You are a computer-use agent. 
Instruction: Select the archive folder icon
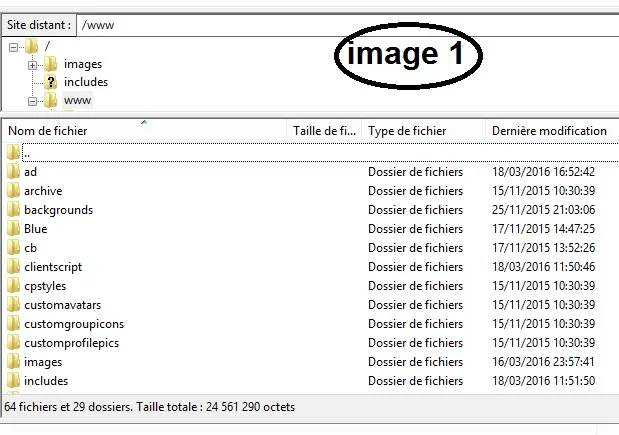click(x=13, y=191)
